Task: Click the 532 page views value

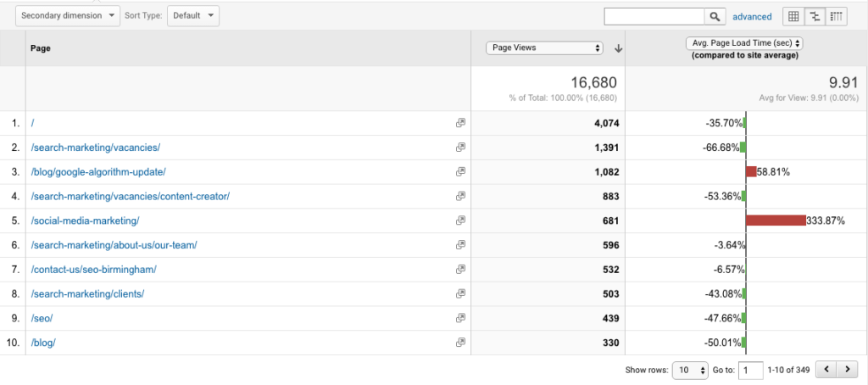Action: (610, 269)
